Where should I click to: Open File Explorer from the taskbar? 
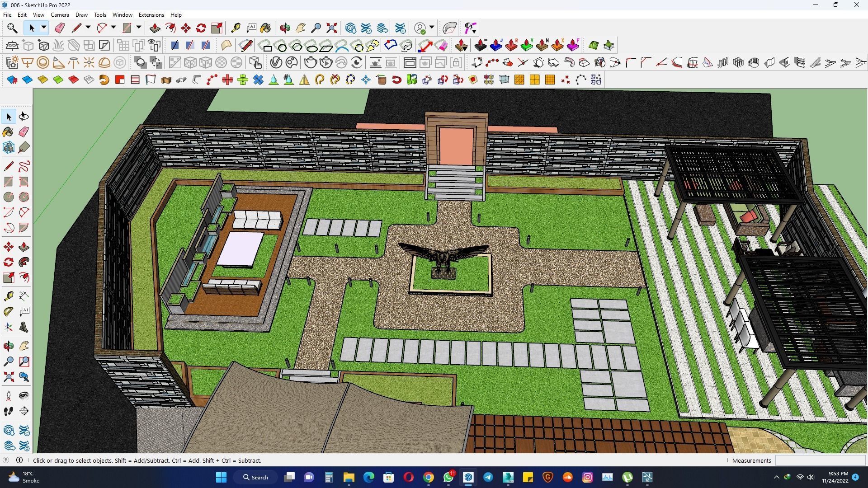tap(349, 477)
